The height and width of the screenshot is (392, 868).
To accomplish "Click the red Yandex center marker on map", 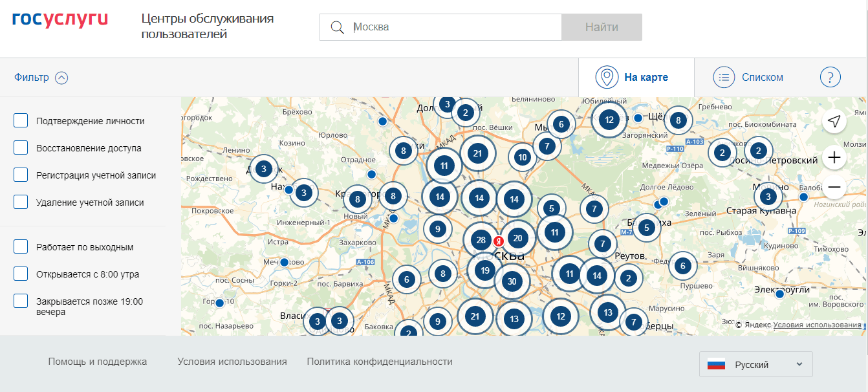I will (x=498, y=241).
